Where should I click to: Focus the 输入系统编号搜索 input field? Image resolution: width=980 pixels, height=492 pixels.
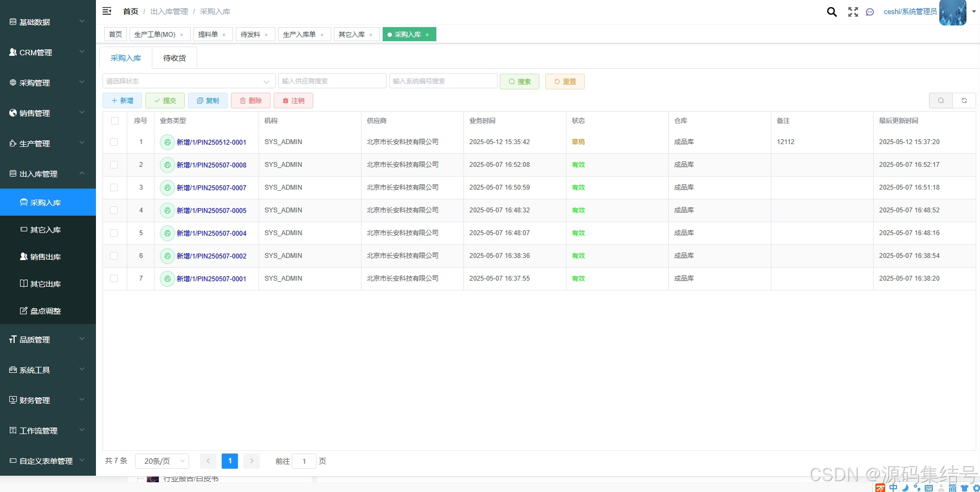click(443, 81)
